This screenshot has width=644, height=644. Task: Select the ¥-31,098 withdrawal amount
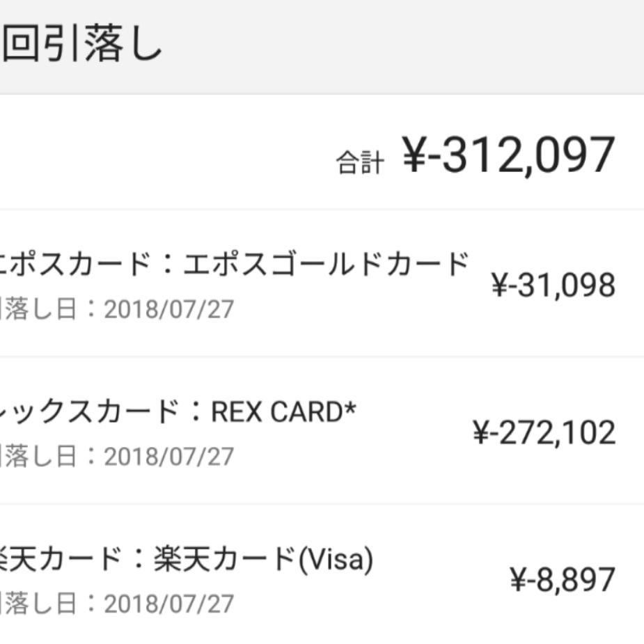tap(553, 285)
